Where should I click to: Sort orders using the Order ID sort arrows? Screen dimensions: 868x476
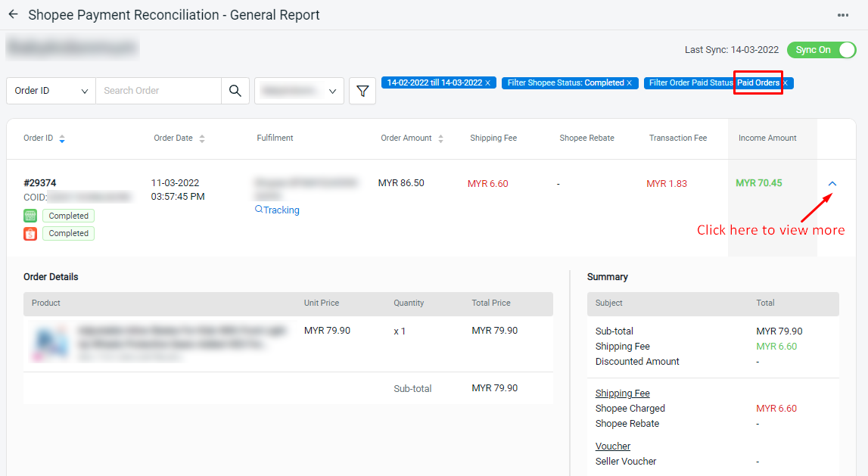[x=61, y=140]
